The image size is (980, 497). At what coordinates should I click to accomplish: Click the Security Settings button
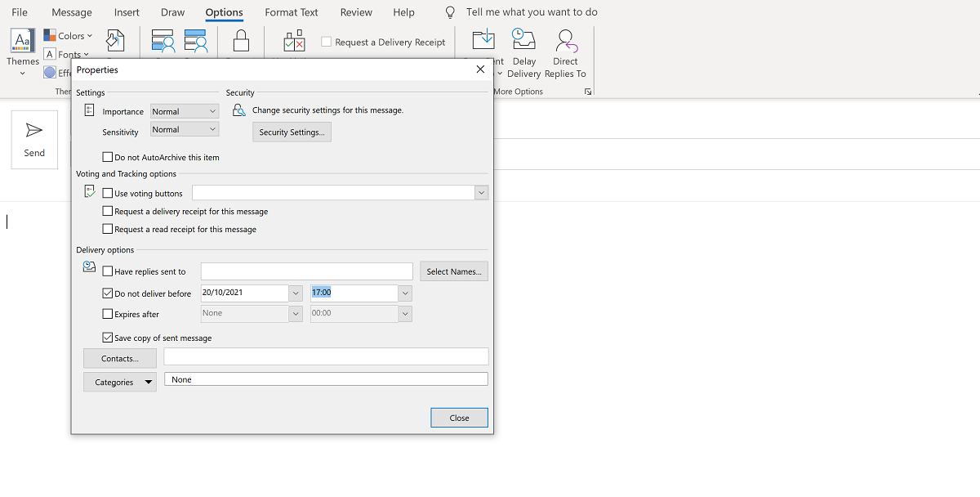292,132
